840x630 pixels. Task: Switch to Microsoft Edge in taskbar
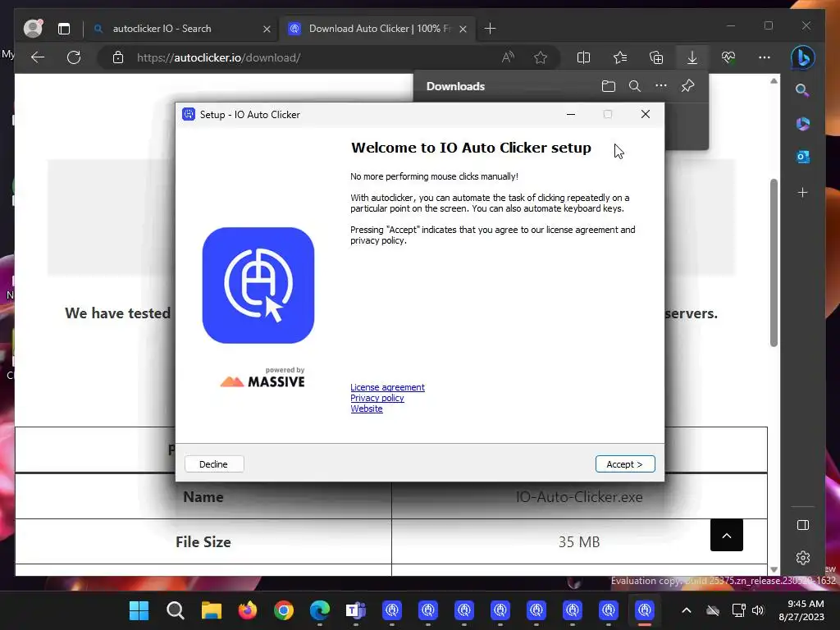click(320, 610)
